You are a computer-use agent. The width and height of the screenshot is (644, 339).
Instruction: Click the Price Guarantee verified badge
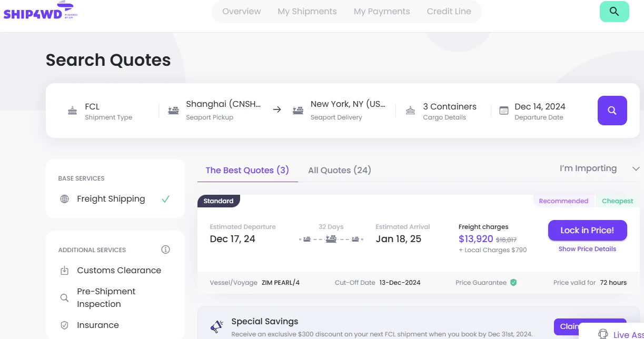coord(513,282)
